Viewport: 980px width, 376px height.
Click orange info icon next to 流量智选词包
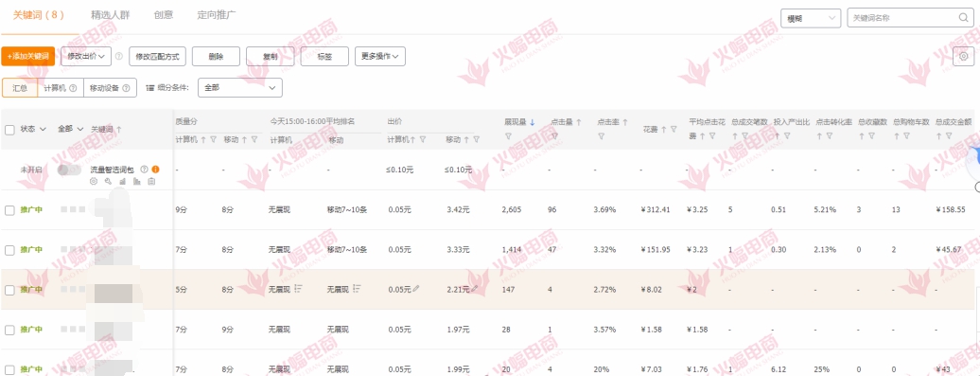click(x=156, y=169)
